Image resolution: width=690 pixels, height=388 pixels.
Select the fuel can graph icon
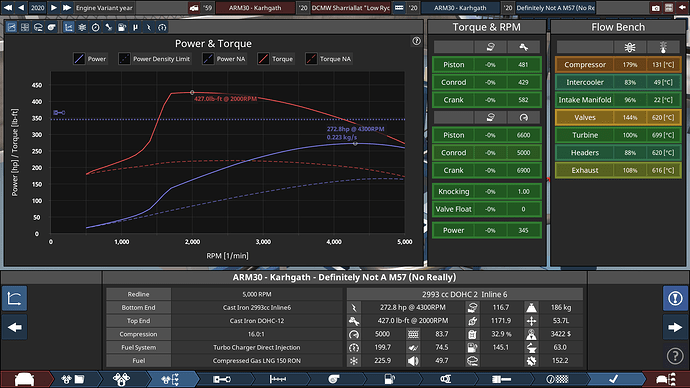click(122, 27)
